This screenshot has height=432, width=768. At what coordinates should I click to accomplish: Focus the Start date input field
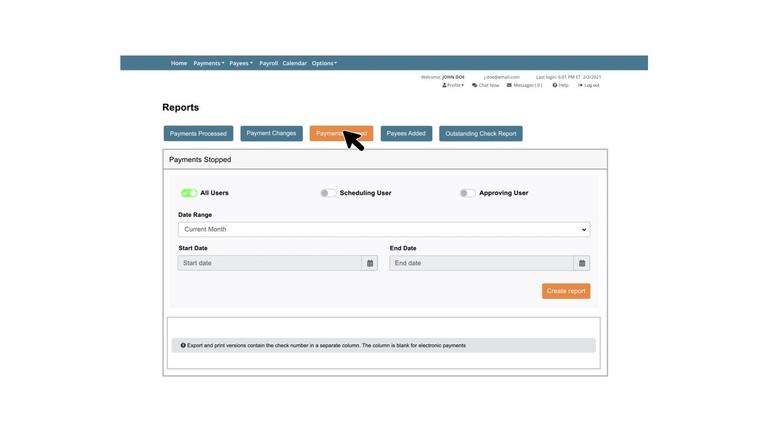click(270, 263)
